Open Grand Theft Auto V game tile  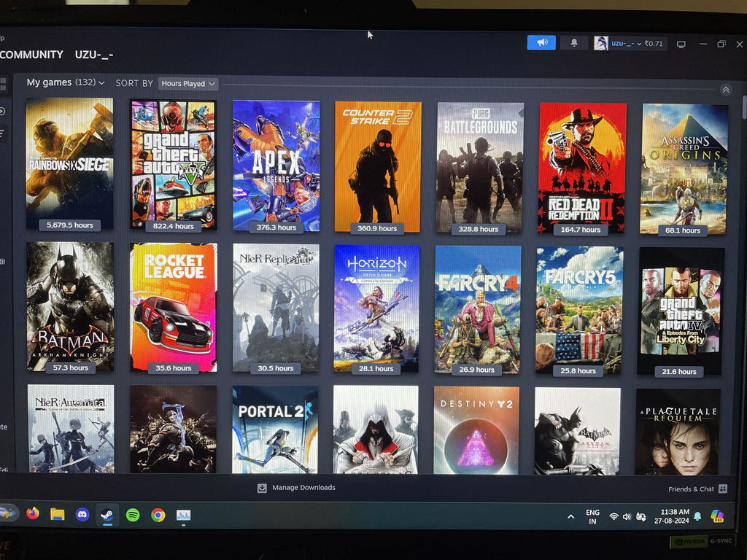pos(173,164)
